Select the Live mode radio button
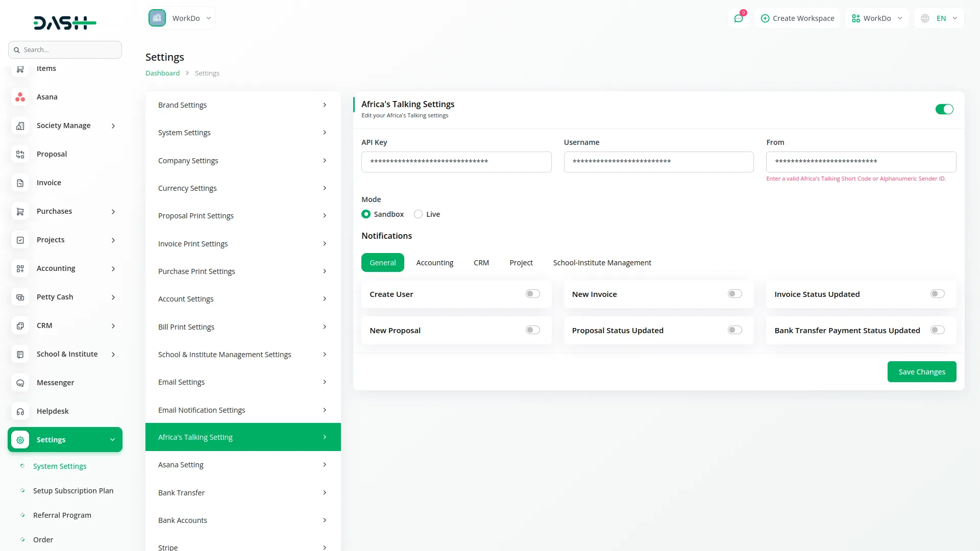The width and height of the screenshot is (980, 551). click(418, 214)
